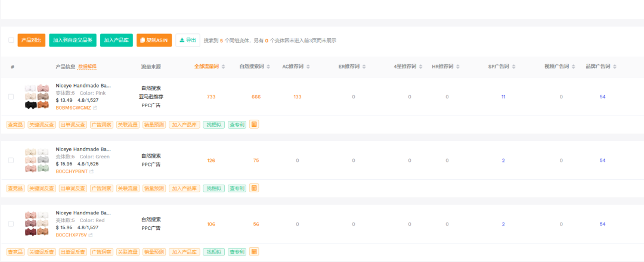Click the 133 AC recommended keywords value
This screenshot has width=644, height=262.
point(298,97)
